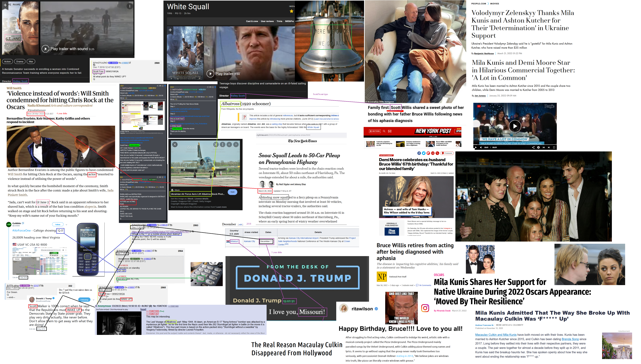
Task: Open 56 Comments on National Post article
Action: click(x=424, y=285)
